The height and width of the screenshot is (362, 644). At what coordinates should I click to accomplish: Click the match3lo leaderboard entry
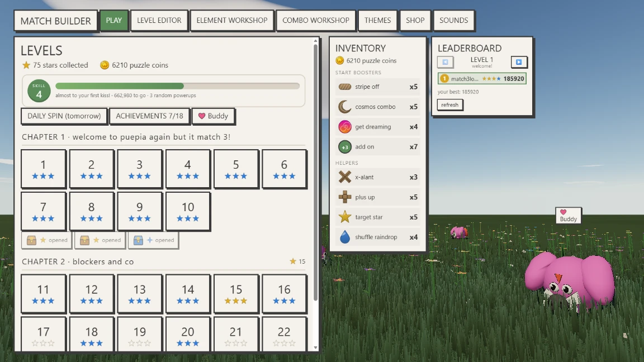pyautogui.click(x=482, y=78)
